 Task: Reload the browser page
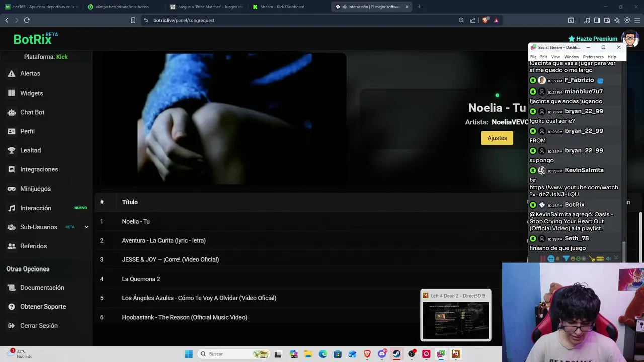27,20
